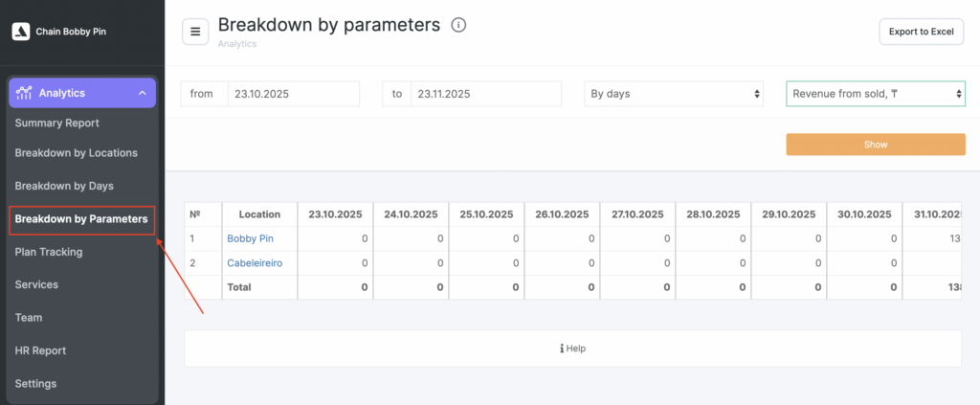Click the orange Show button

click(875, 145)
